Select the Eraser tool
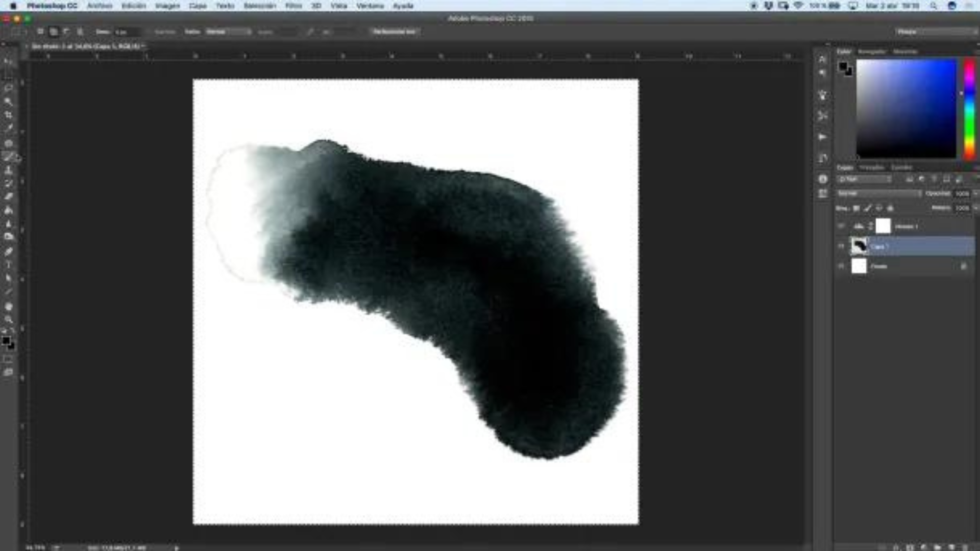This screenshot has width=980, height=551. click(x=8, y=196)
